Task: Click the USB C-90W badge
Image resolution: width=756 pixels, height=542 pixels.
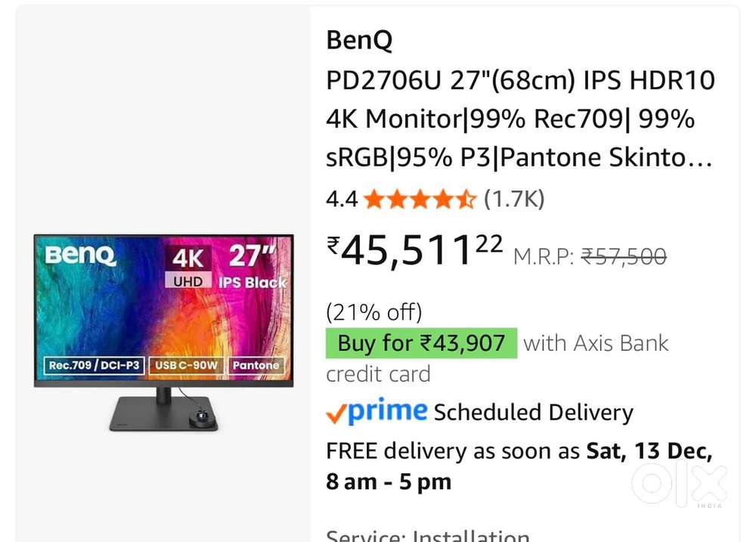Action: pos(186,366)
